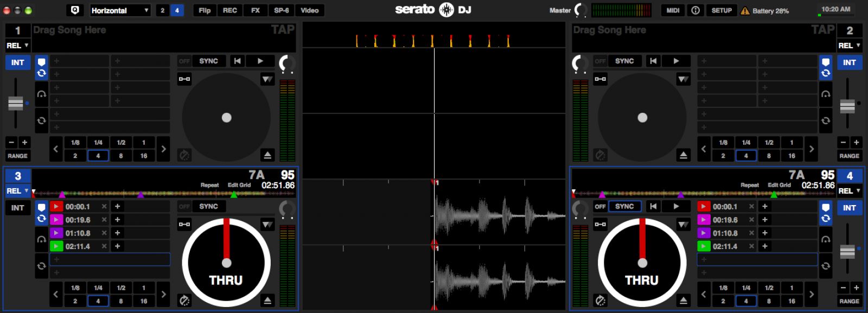Set 1/8 beat loop on deck 3
Viewport: 868px width, 313px height.
[x=75, y=288]
